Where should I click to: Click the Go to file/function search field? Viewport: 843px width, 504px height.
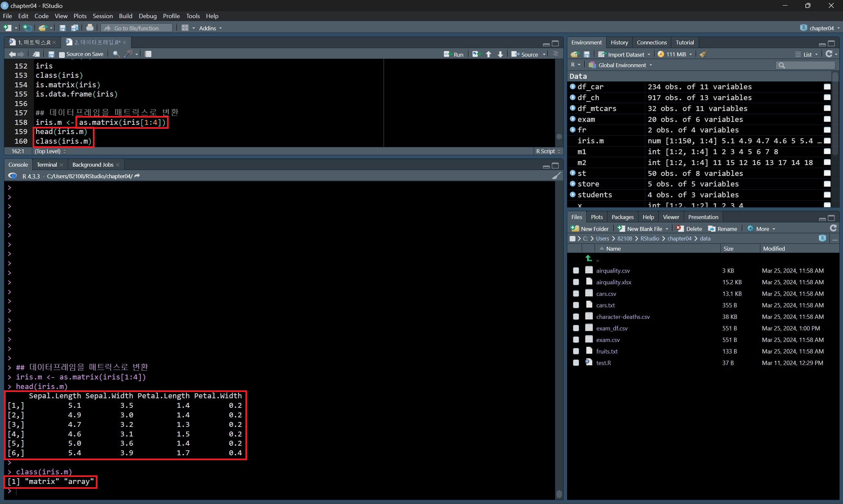click(x=136, y=28)
